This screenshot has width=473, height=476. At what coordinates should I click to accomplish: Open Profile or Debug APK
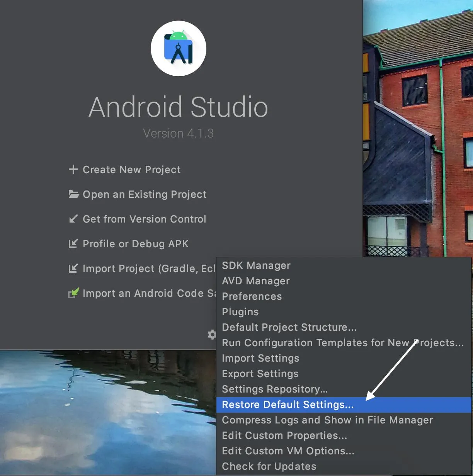click(x=136, y=244)
